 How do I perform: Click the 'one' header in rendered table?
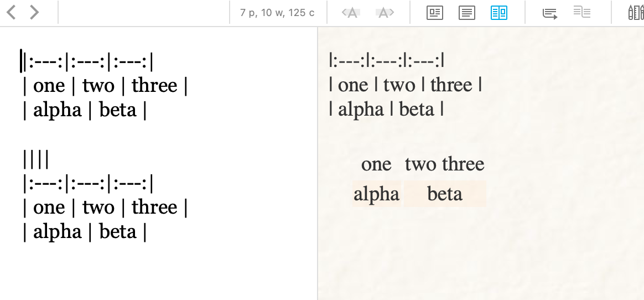[x=376, y=164]
